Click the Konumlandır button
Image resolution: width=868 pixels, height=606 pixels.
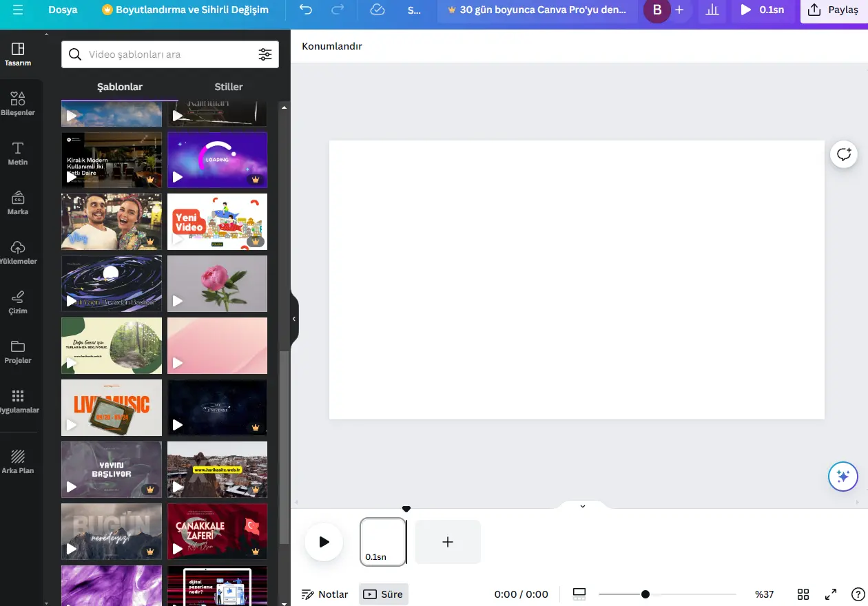click(x=332, y=46)
